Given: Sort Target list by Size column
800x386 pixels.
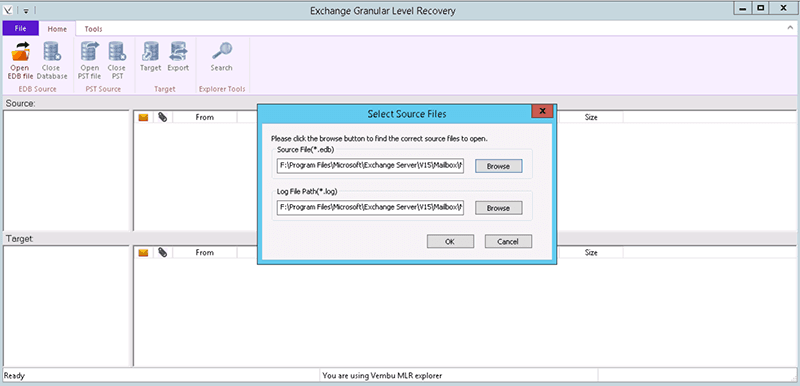Looking at the screenshot, I should (x=591, y=252).
